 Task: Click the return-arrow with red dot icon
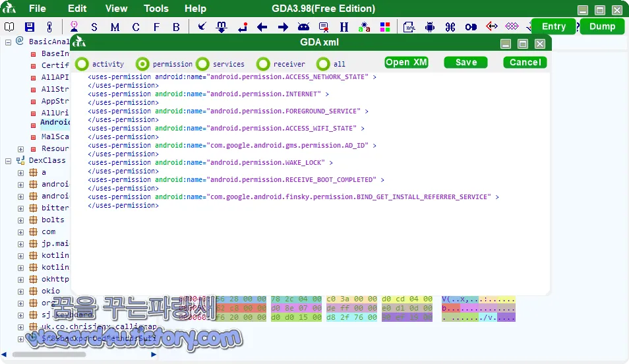[x=242, y=27]
